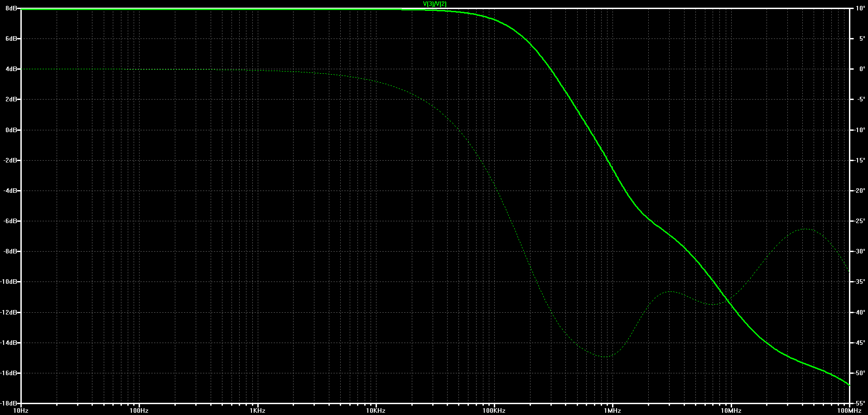Click the 0° phase axis label
This screenshot has height=415, width=868.
[862, 69]
